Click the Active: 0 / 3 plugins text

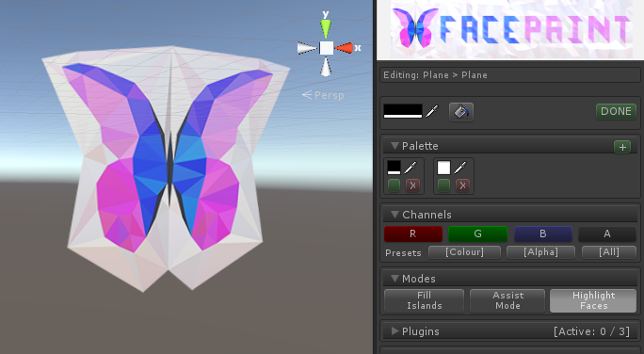[591, 331]
